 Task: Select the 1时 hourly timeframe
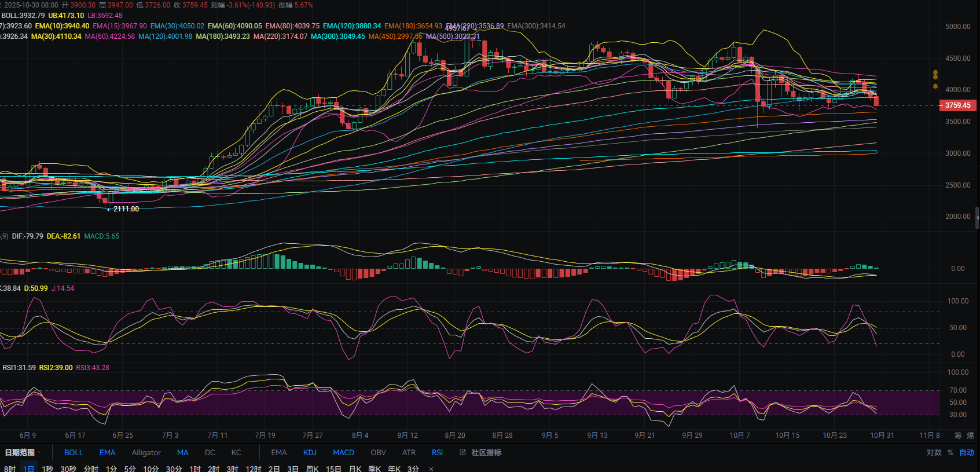tap(194, 469)
